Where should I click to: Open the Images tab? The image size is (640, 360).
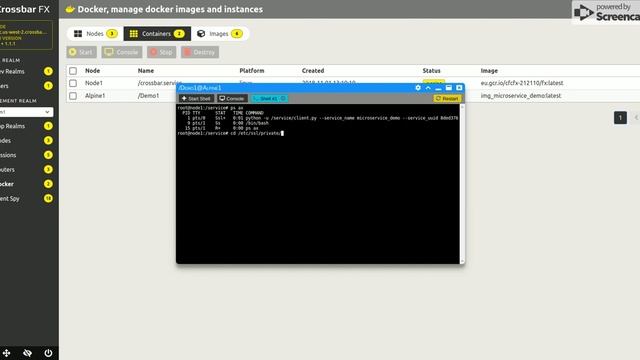tap(220, 33)
